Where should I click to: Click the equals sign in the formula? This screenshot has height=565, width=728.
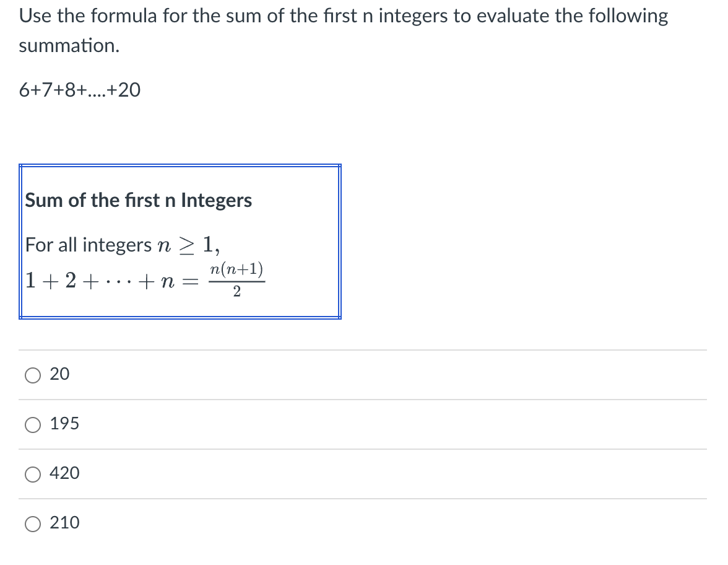pos(191,281)
